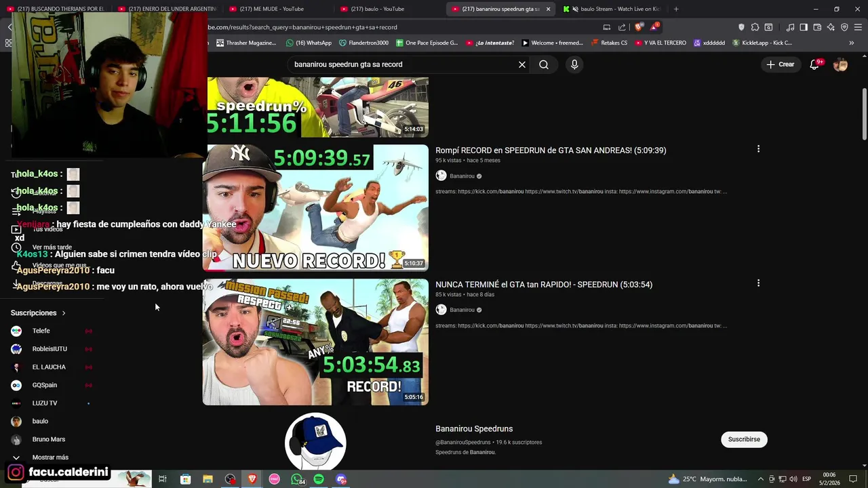The height and width of the screenshot is (488, 868).
Task: Click the share page icon in the address bar
Action: [622, 27]
